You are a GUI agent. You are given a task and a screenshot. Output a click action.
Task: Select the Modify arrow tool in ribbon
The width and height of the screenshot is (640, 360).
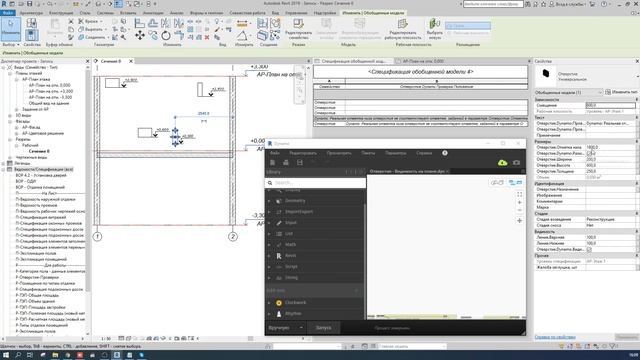point(11,29)
